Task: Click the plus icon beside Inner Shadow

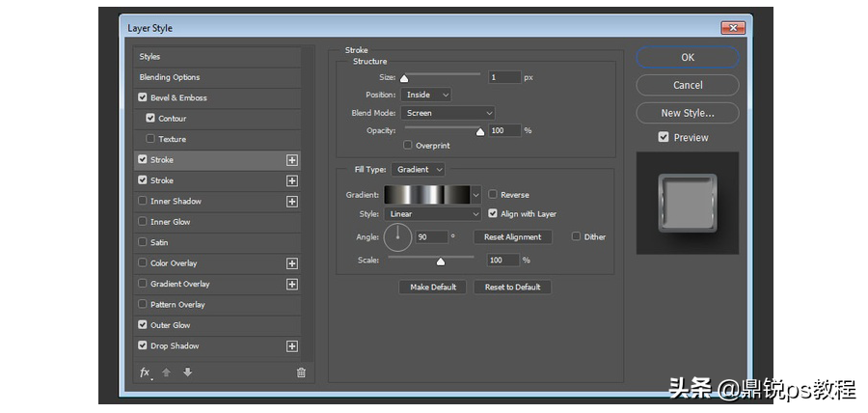Action: (292, 202)
